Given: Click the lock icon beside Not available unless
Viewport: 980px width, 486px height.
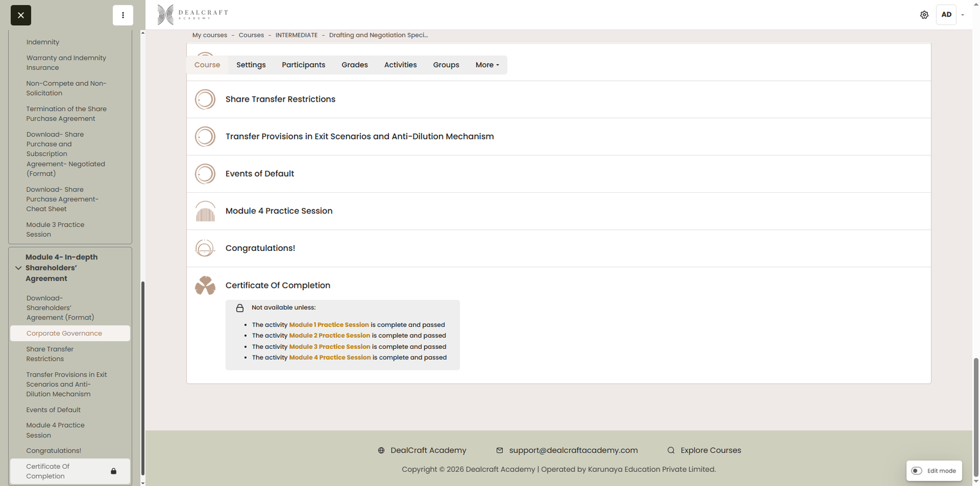Looking at the screenshot, I should tap(240, 308).
